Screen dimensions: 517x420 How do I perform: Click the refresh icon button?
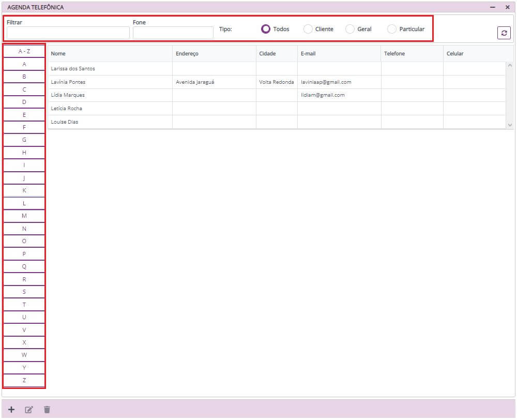point(504,33)
